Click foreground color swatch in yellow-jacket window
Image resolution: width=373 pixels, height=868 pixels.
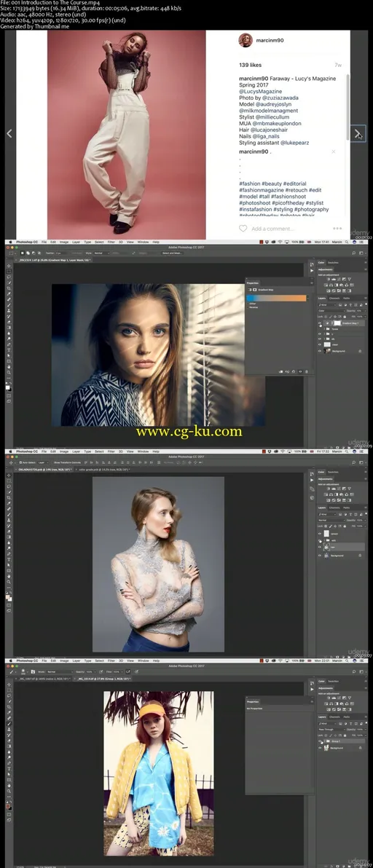pyautogui.click(x=8, y=805)
